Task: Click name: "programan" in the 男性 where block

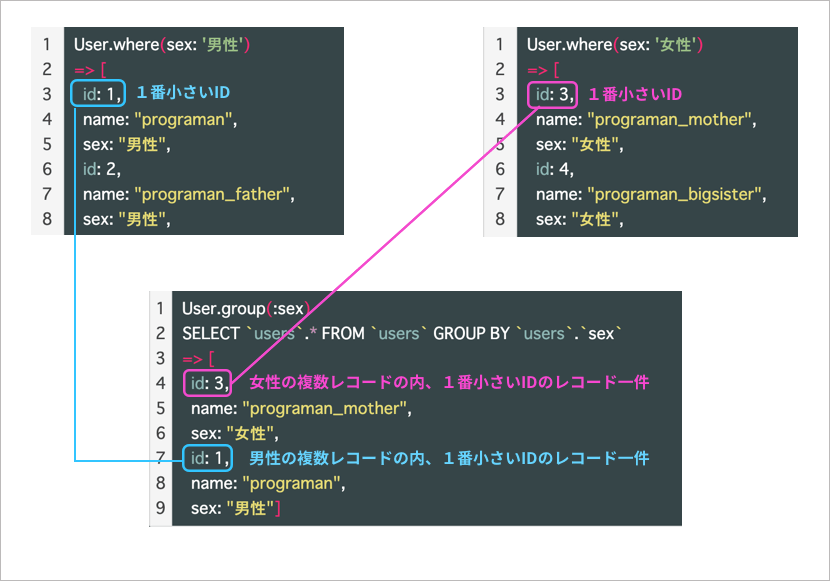Action: (x=160, y=120)
